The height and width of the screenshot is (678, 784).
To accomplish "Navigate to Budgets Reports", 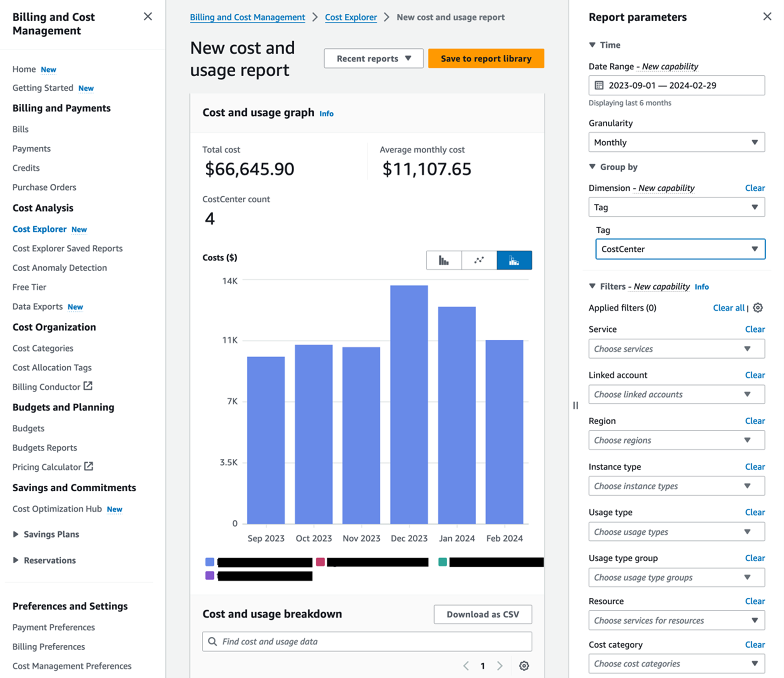I will (x=44, y=447).
